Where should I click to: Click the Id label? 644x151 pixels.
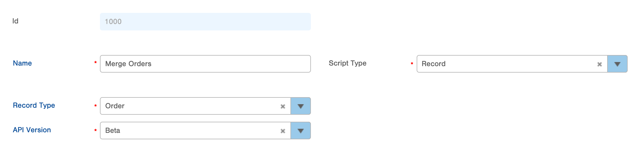(15, 21)
